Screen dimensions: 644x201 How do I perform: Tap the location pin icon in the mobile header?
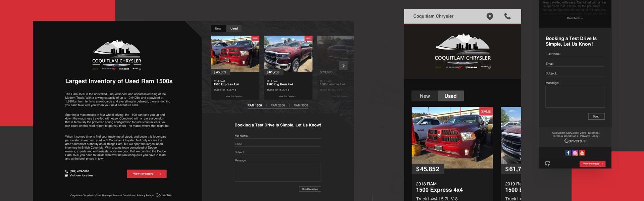(x=490, y=16)
